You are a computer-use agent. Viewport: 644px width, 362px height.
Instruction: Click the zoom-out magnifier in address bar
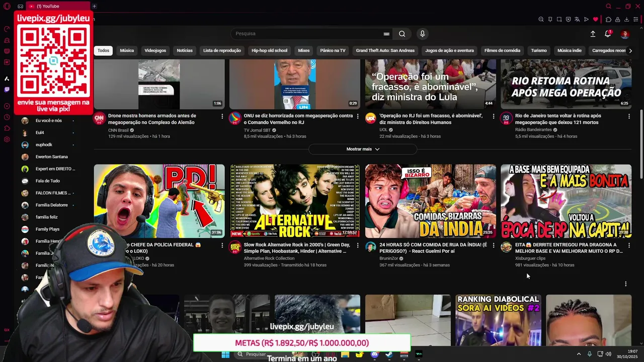[x=541, y=20]
